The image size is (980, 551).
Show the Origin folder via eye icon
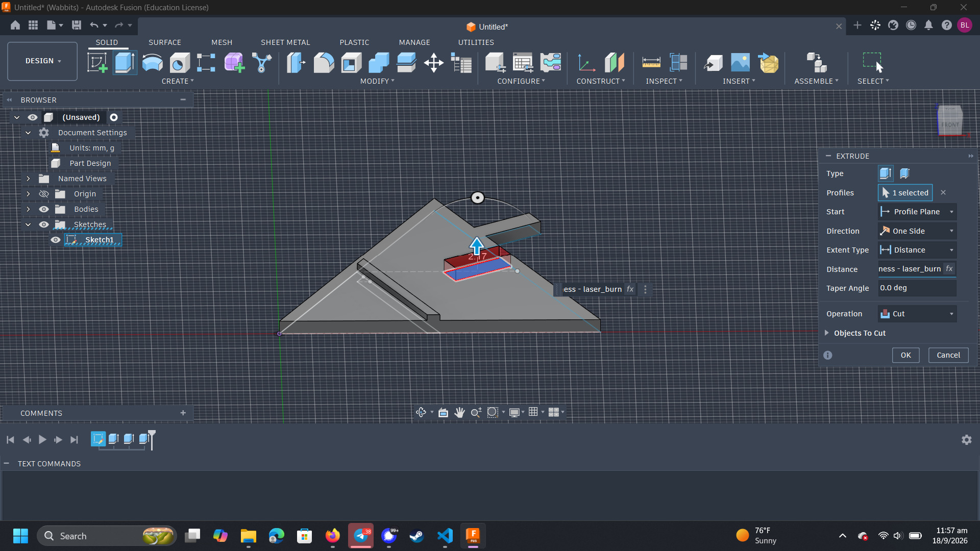[x=44, y=194]
